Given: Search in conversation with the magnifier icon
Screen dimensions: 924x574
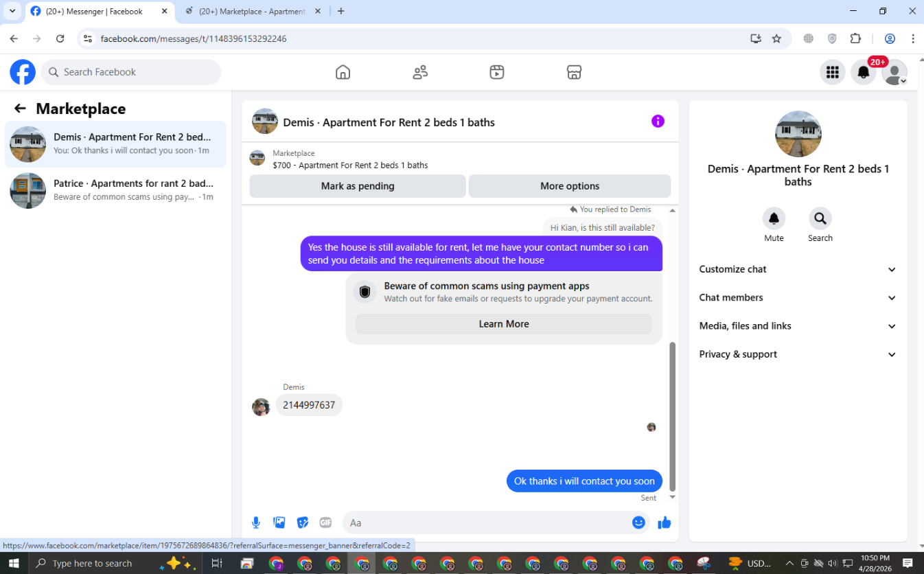Looking at the screenshot, I should pyautogui.click(x=820, y=218).
